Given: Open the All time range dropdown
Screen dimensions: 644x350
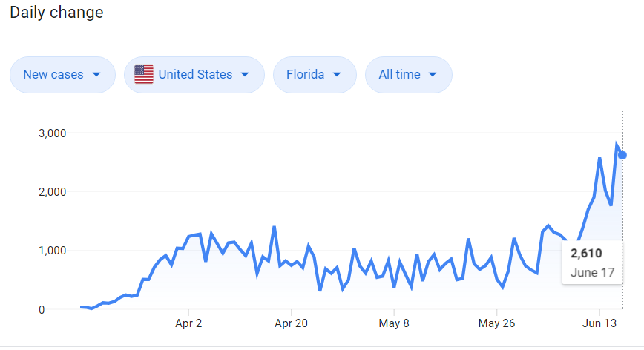Looking at the screenshot, I should [x=408, y=74].
